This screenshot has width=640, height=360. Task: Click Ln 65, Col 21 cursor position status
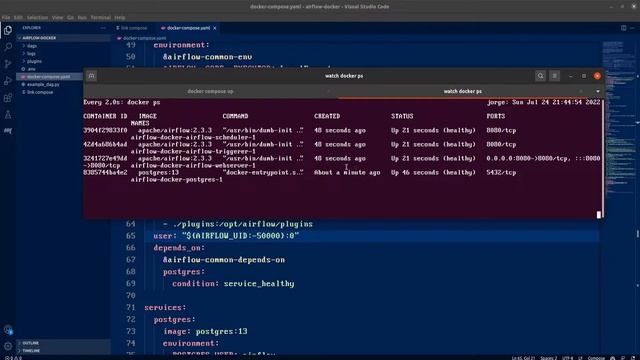523,358
